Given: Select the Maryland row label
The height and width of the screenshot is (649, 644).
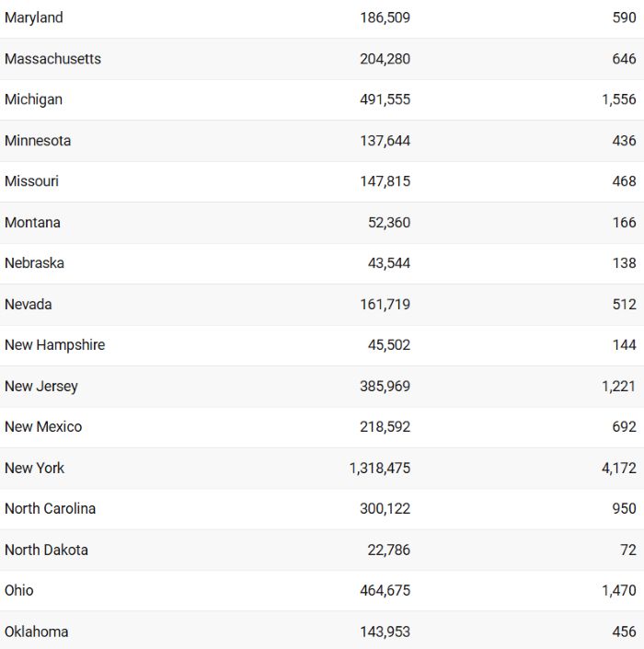Looking at the screenshot, I should click(33, 17).
